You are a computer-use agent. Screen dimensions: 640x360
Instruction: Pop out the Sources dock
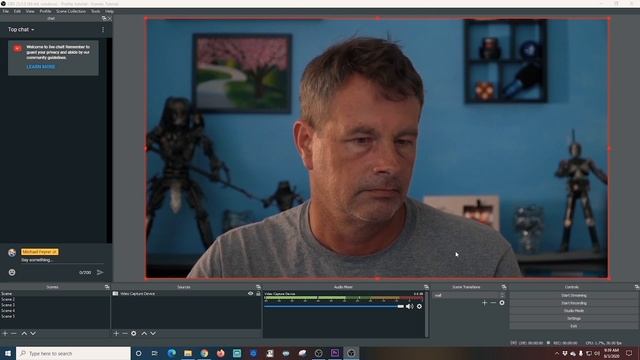(x=258, y=287)
